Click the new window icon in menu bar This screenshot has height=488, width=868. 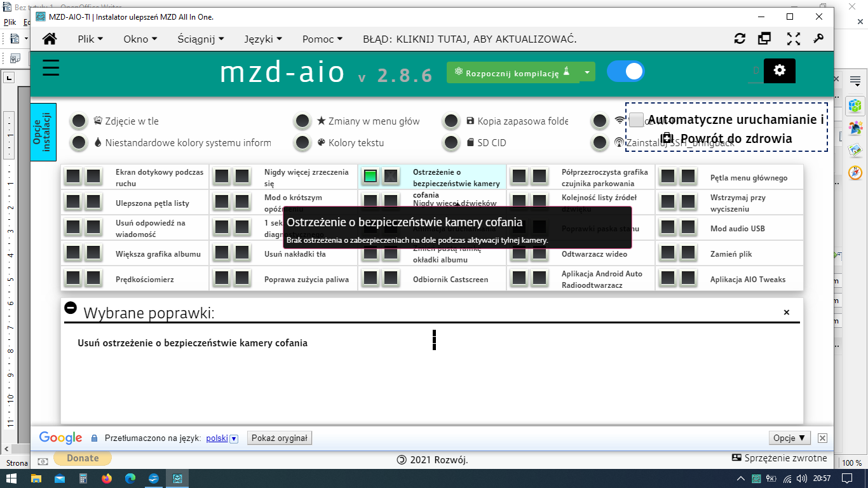click(x=764, y=39)
